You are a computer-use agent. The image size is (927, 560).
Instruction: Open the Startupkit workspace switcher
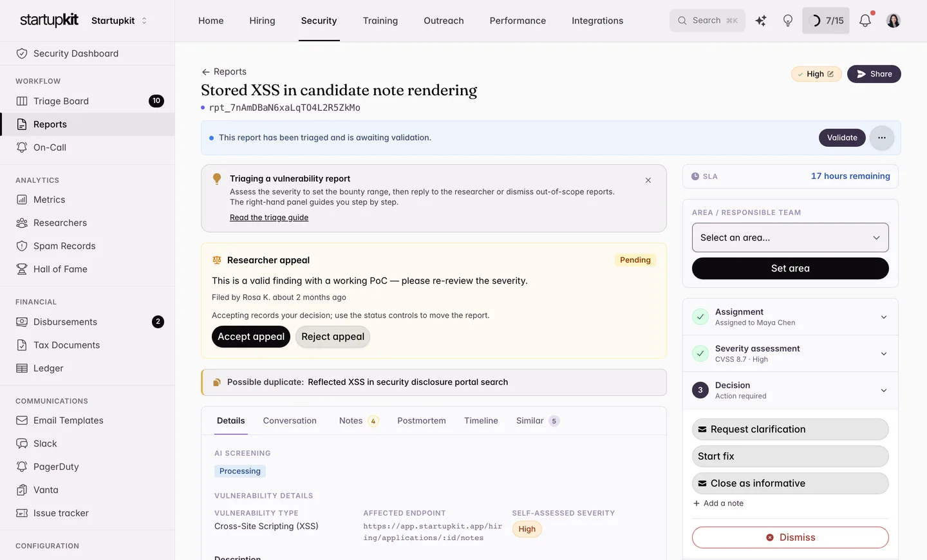(x=120, y=21)
